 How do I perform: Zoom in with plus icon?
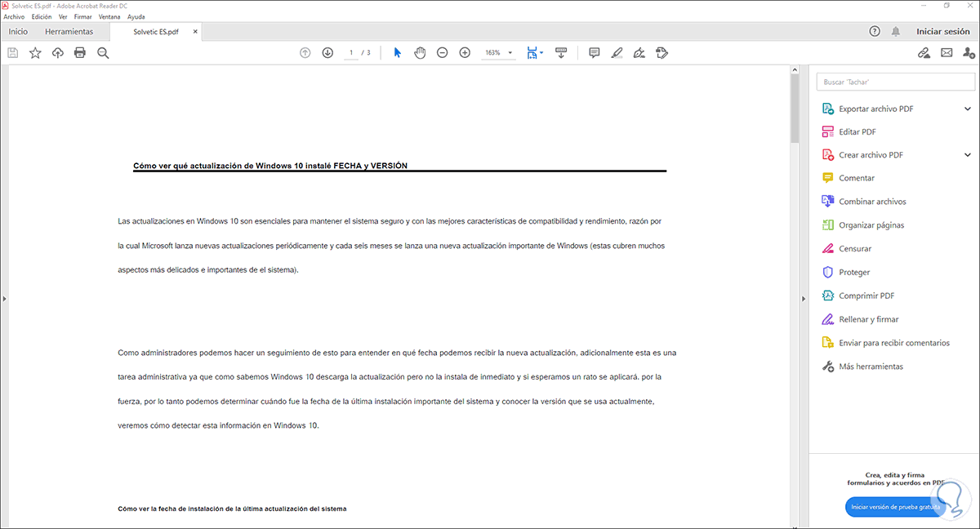(465, 53)
